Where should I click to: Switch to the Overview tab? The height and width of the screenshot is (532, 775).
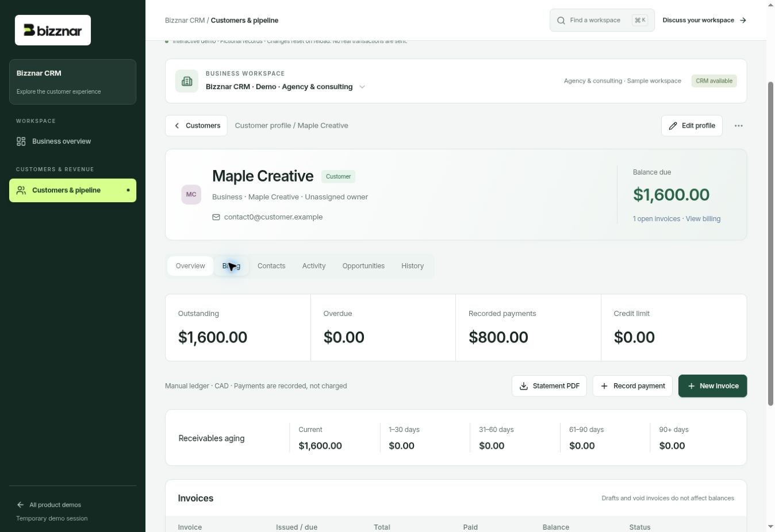pyautogui.click(x=190, y=266)
